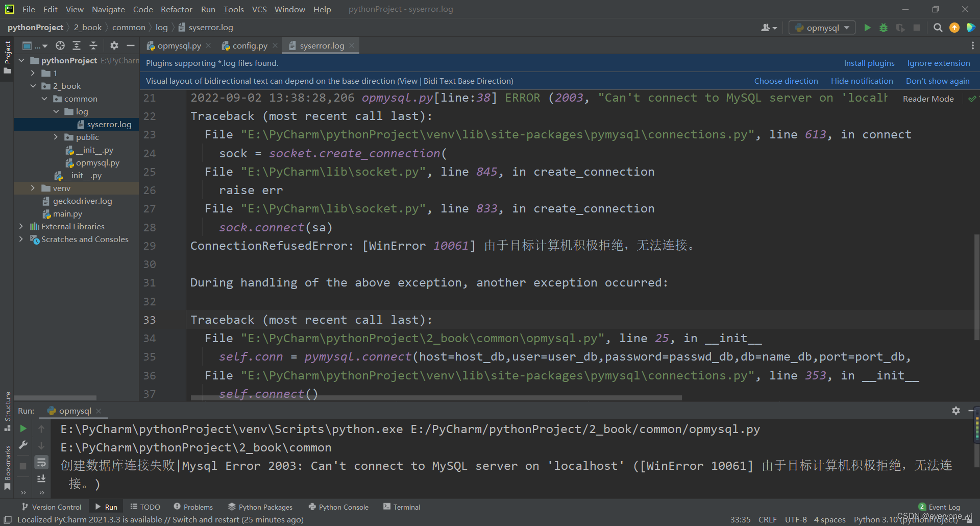980x526 pixels.
Task: Click Don't show again link
Action: 938,81
